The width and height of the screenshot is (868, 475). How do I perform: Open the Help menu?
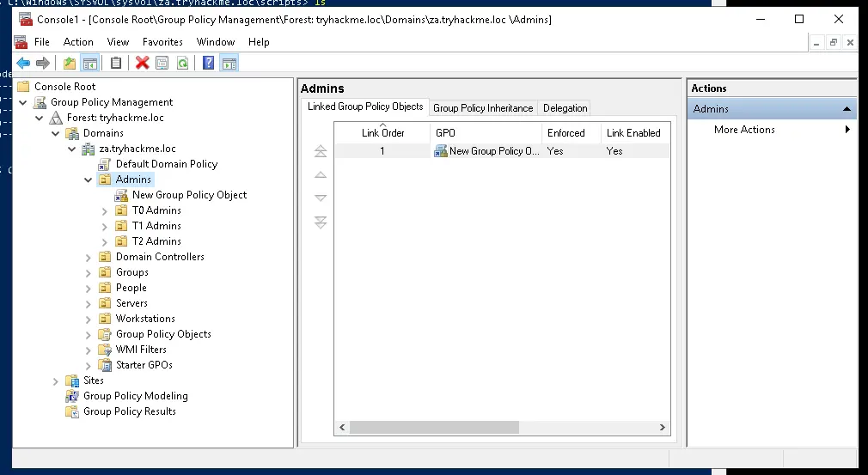click(259, 42)
